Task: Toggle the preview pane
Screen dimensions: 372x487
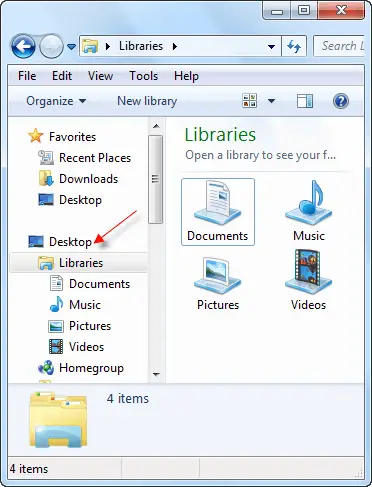Action: coord(305,101)
